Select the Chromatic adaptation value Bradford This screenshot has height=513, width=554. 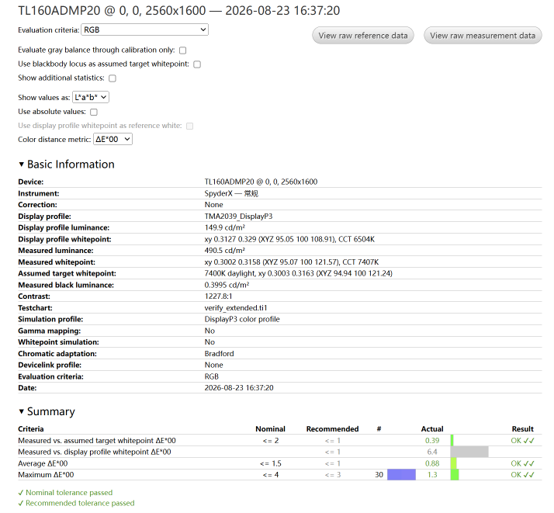pos(219,354)
